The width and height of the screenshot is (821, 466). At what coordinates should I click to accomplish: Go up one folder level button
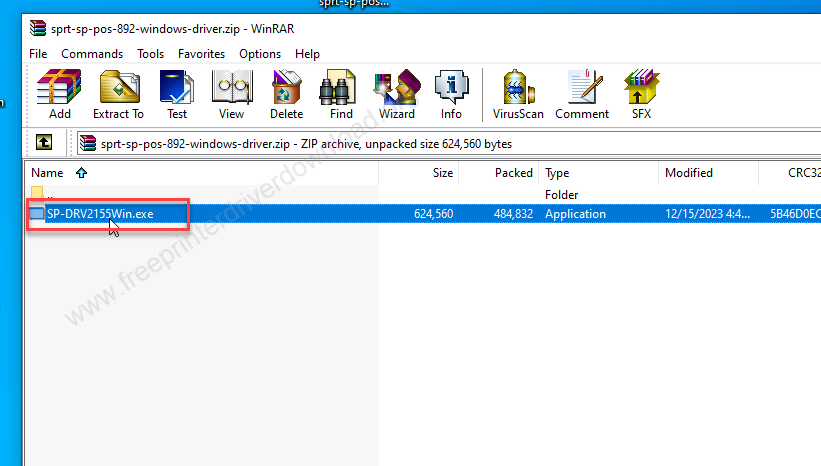tap(44, 142)
